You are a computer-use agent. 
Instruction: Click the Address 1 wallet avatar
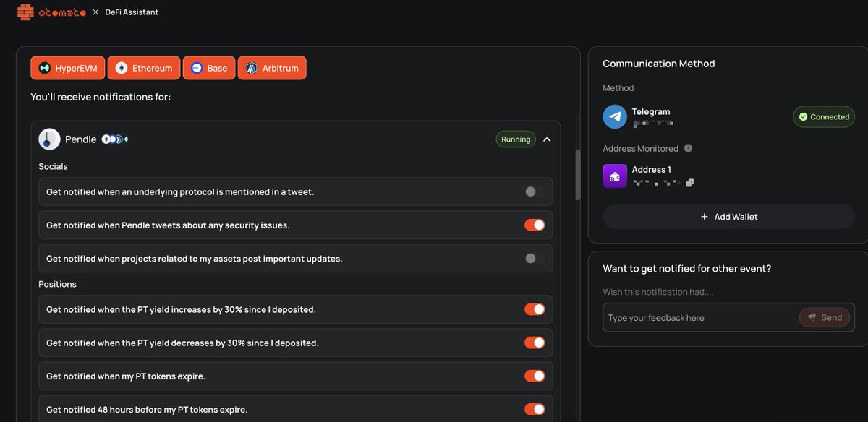coord(615,176)
